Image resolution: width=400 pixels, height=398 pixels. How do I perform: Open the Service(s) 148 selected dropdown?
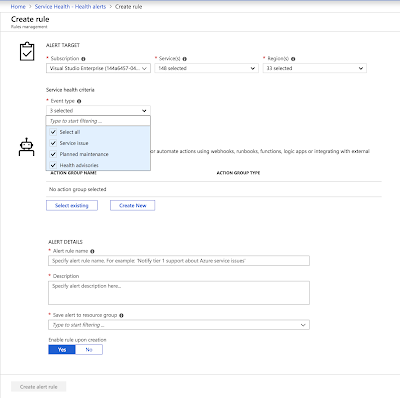(206, 68)
